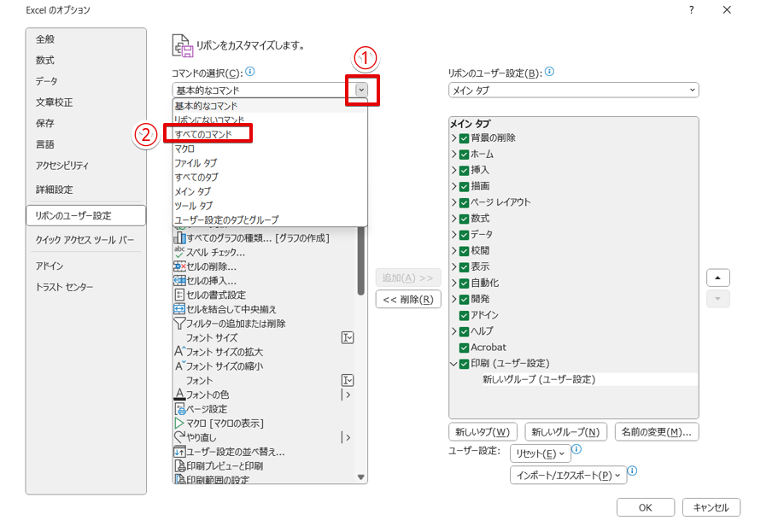
Task: Uncheck the ホーム tab checkbox
Action: [465, 154]
